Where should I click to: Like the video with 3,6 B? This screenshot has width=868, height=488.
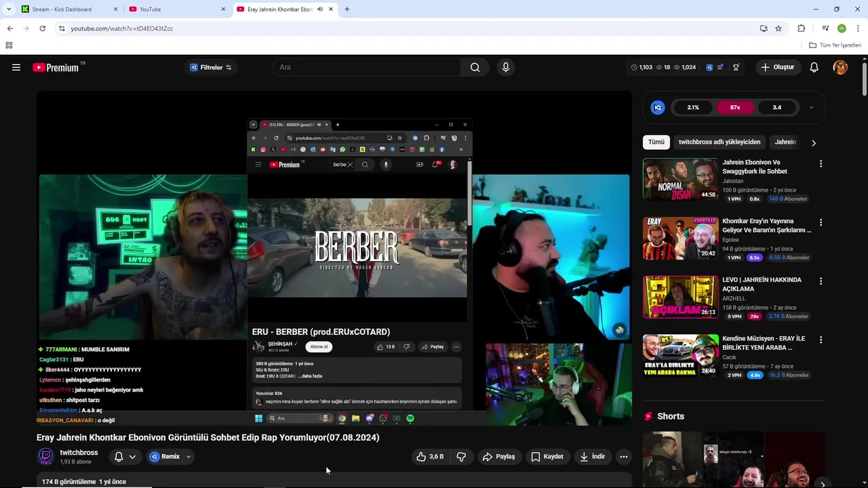coord(430,457)
